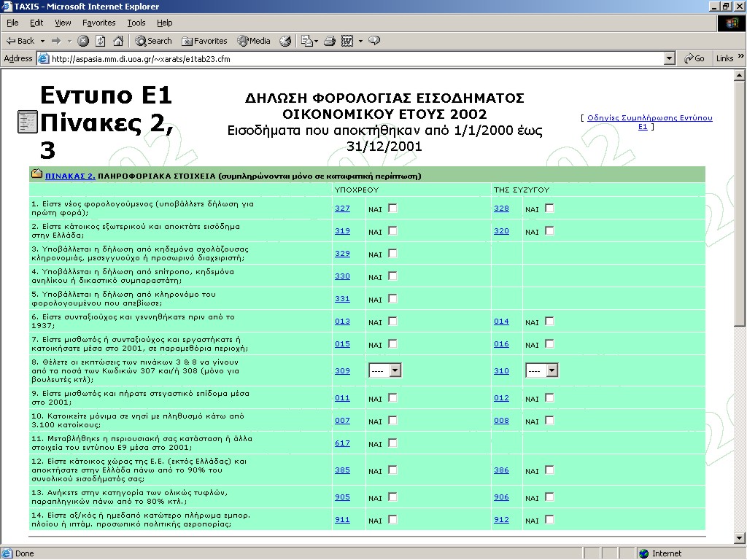Open the Favorites menu in menu bar
This screenshot has width=747, height=560.
coord(98,23)
